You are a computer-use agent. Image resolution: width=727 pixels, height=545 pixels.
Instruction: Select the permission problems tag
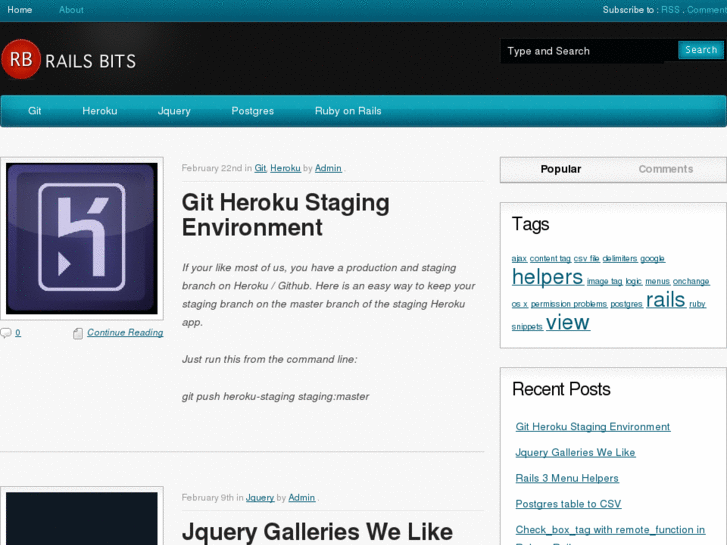[568, 304]
